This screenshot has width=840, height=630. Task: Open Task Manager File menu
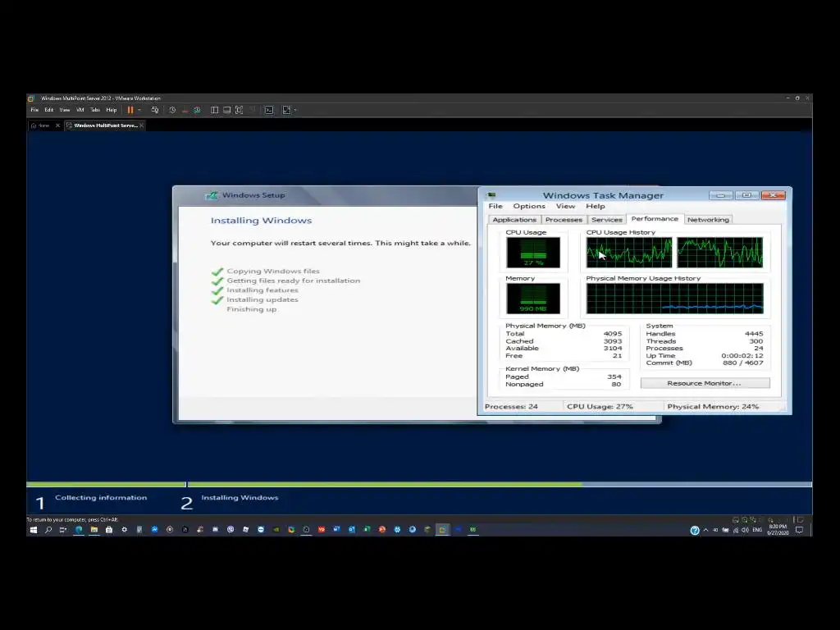tap(495, 206)
